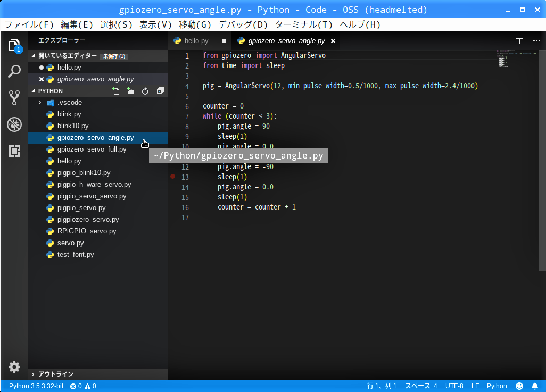546x392 pixels.
Task: Open test_font.py file
Action: point(97,255)
